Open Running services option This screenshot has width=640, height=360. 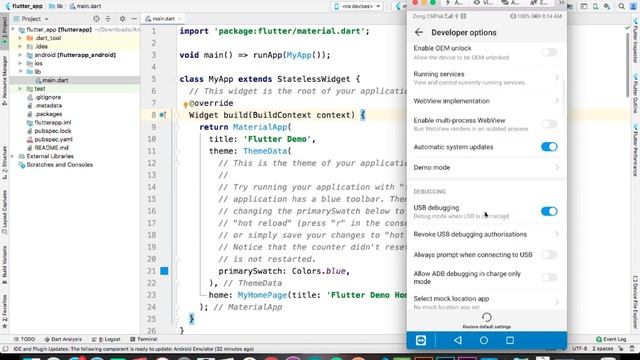pyautogui.click(x=486, y=78)
